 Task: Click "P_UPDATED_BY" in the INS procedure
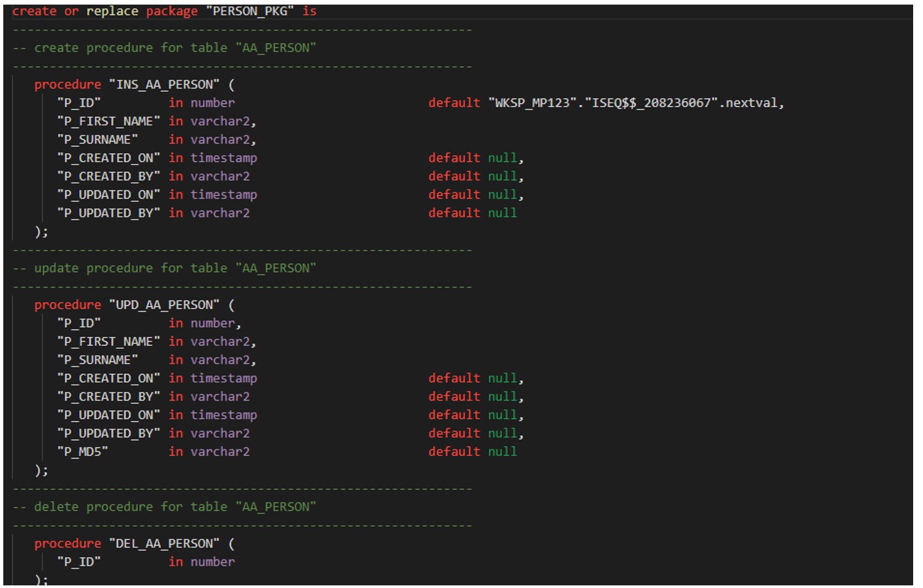pyautogui.click(x=108, y=214)
